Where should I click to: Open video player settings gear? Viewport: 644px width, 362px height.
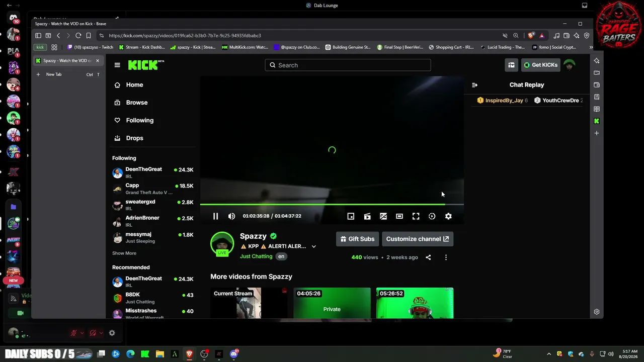(448, 216)
